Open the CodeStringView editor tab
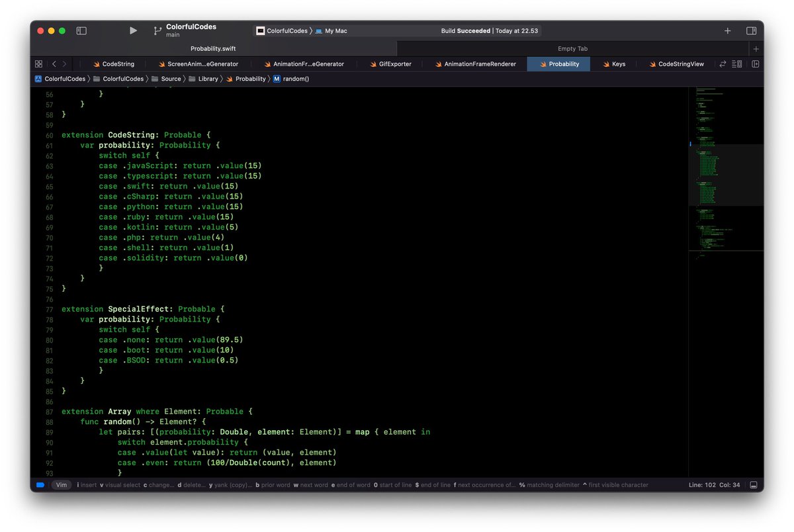Screen dimensions: 794x532 coord(675,64)
